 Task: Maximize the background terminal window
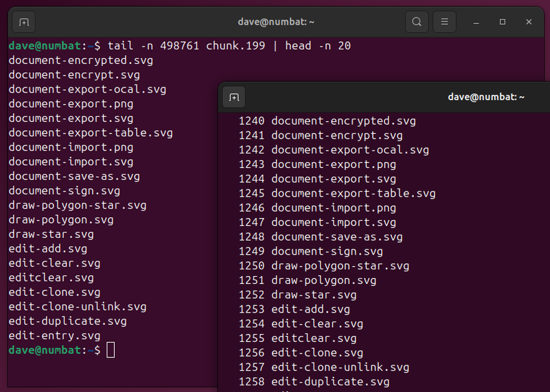(x=502, y=22)
